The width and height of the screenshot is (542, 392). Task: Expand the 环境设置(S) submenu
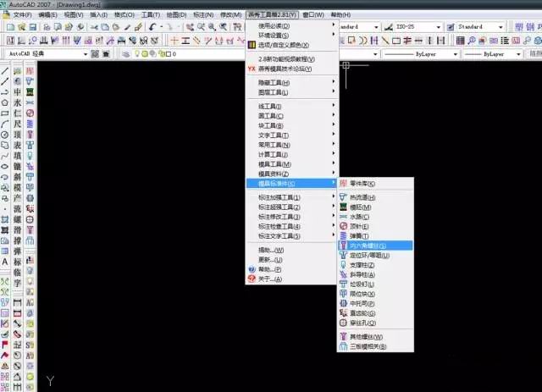point(291,36)
